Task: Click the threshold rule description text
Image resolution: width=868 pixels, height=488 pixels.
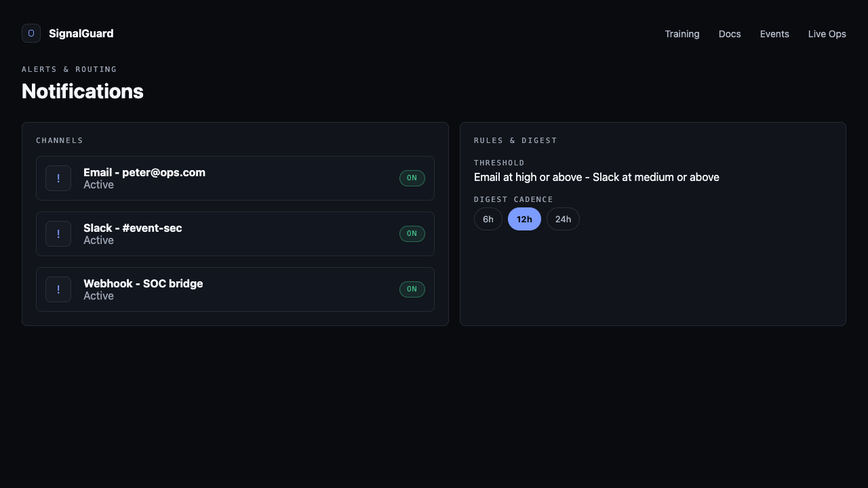Action: 597,177
